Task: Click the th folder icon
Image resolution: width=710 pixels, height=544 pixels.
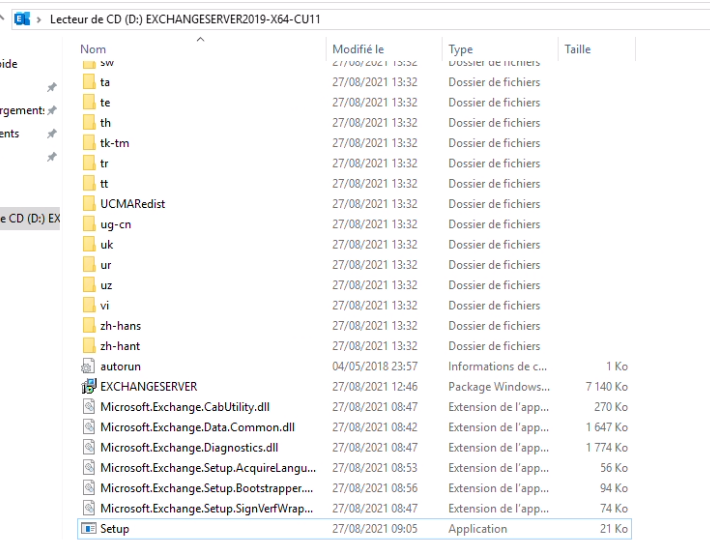Action: [x=89, y=123]
